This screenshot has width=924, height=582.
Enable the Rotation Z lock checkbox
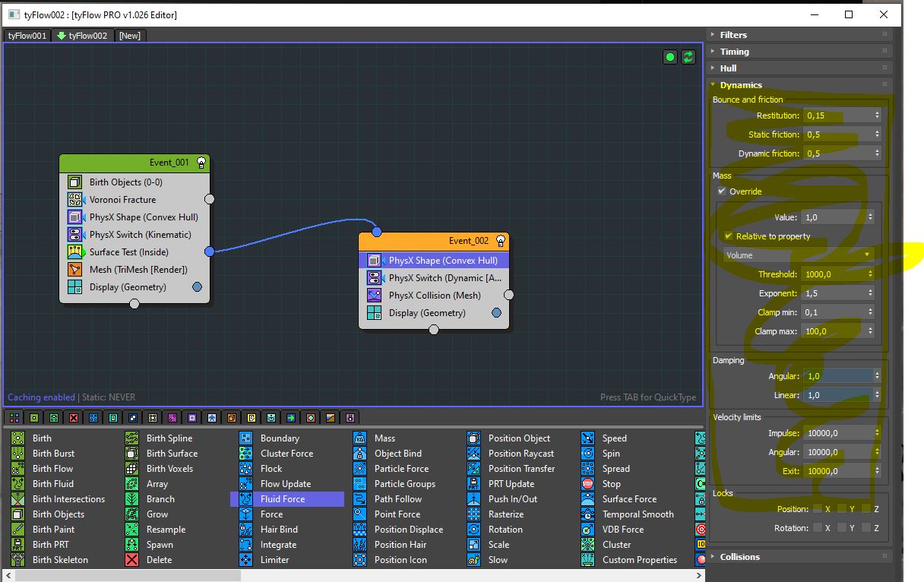point(866,527)
